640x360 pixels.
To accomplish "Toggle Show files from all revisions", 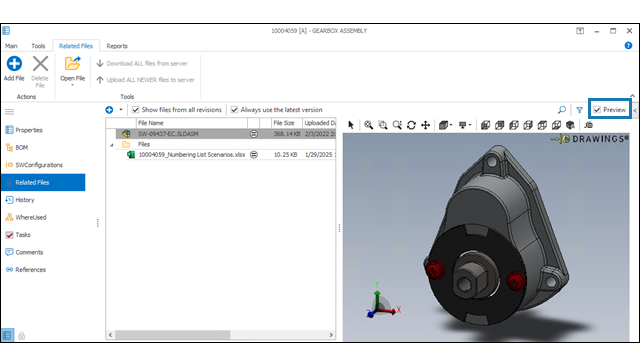I will pos(136,110).
